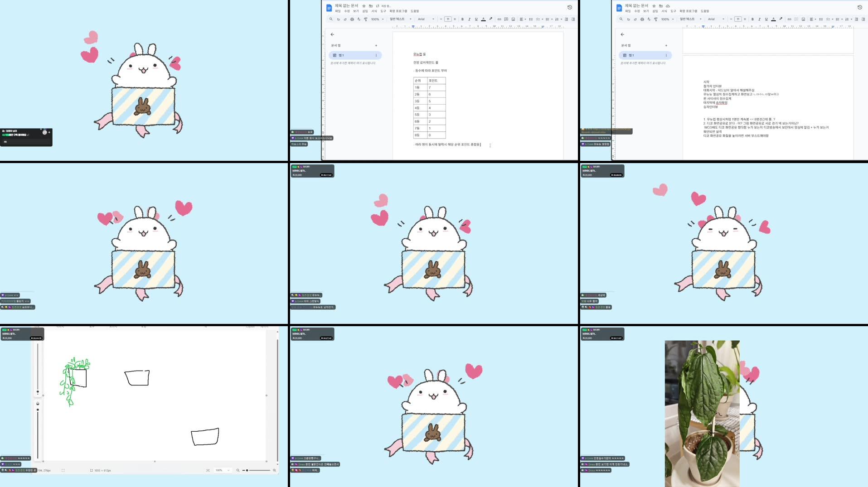Click the undo icon in Docs toolbar
The height and width of the screenshot is (487, 868).
(338, 19)
